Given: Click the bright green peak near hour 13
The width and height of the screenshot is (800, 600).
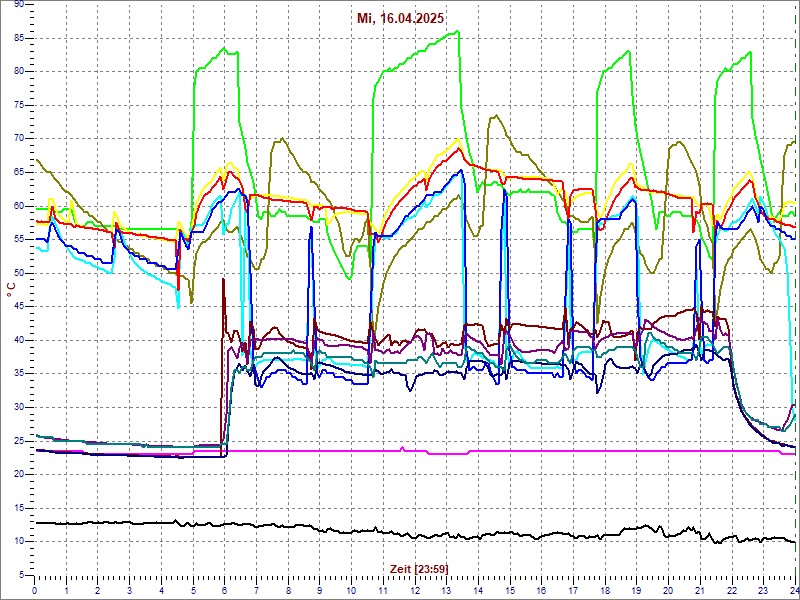Looking at the screenshot, I should point(455,32).
